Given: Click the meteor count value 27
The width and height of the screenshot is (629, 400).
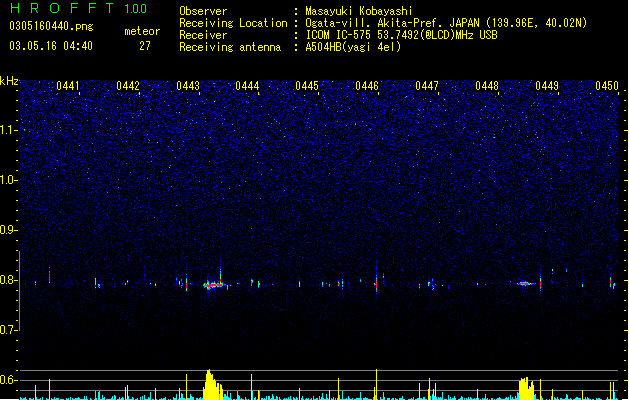Looking at the screenshot, I should point(145,46).
